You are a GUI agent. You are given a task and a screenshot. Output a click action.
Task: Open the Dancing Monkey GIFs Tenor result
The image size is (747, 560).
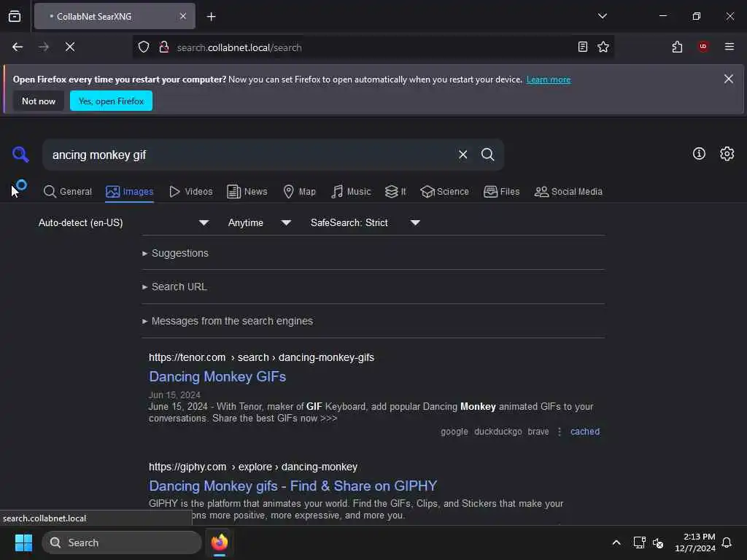pos(217,377)
